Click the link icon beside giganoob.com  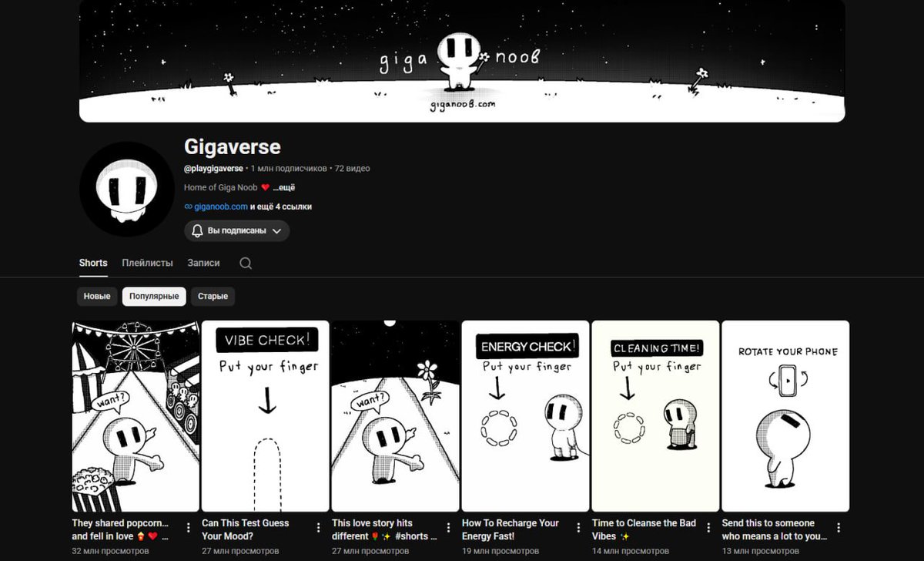pos(188,207)
